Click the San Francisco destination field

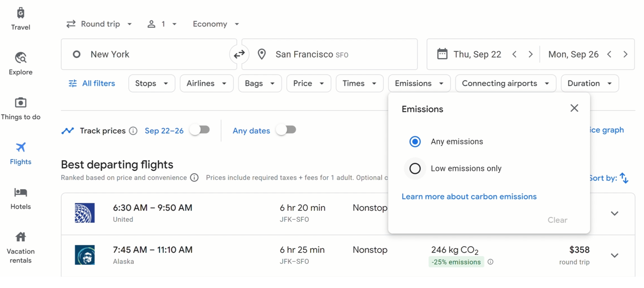point(330,54)
